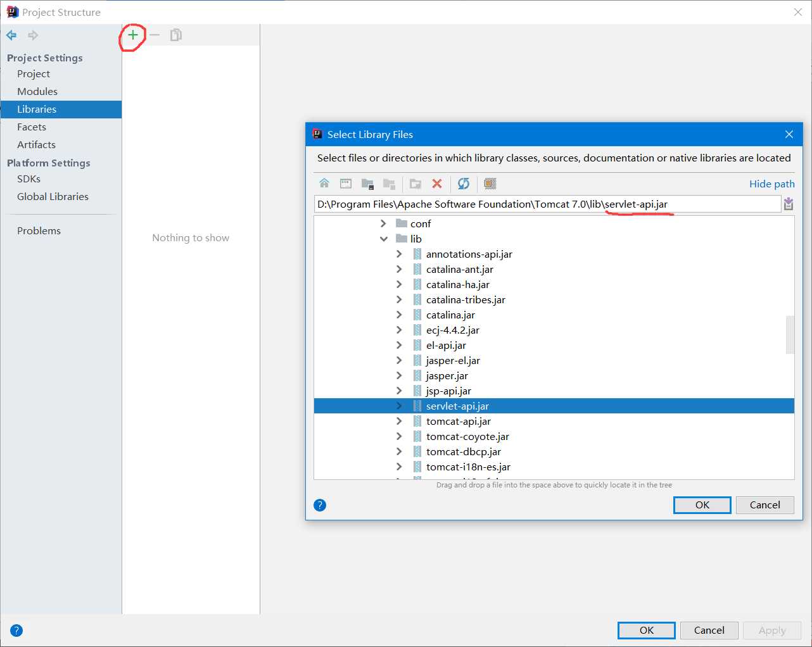The height and width of the screenshot is (647, 812).
Task: Jump to Desktop directory icon
Action: tap(346, 184)
